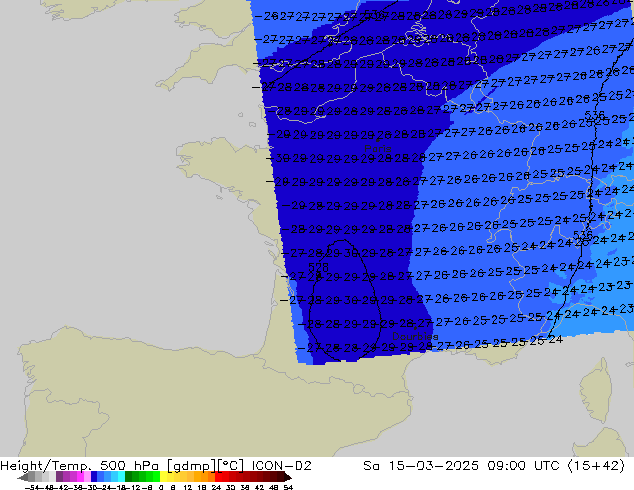Click the [gdmp] unit label
The image size is (634, 490).
pyautogui.click(x=191, y=466)
